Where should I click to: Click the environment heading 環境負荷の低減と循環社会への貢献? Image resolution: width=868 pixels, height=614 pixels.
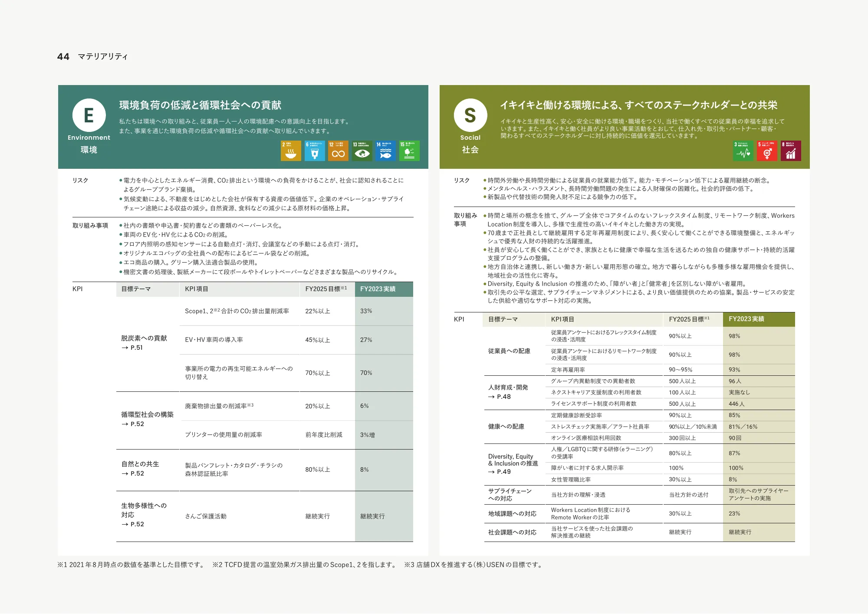click(x=200, y=105)
